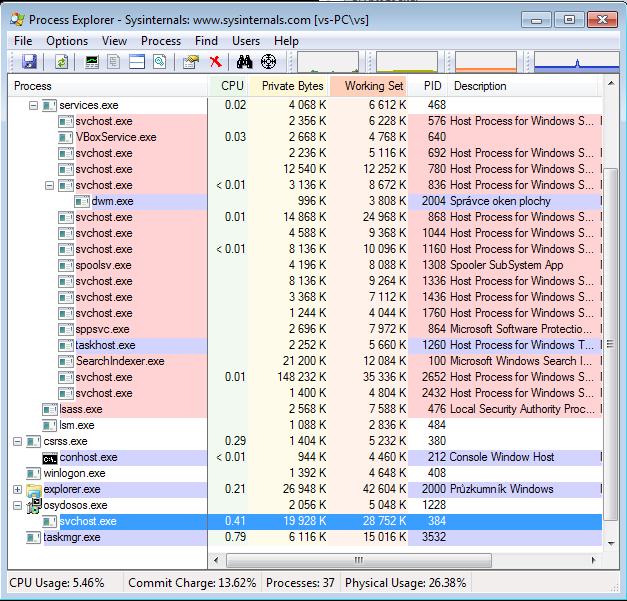Click Commit Charge status bar entry

tap(192, 583)
